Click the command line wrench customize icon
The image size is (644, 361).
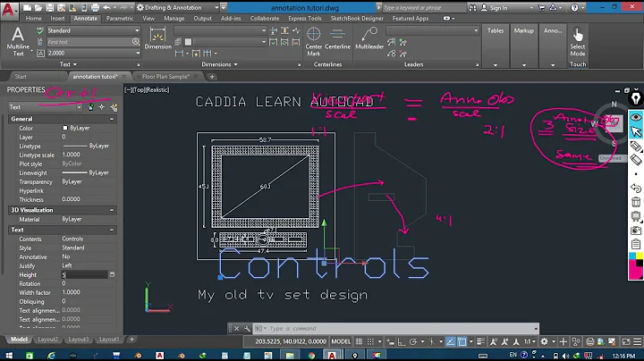247,328
